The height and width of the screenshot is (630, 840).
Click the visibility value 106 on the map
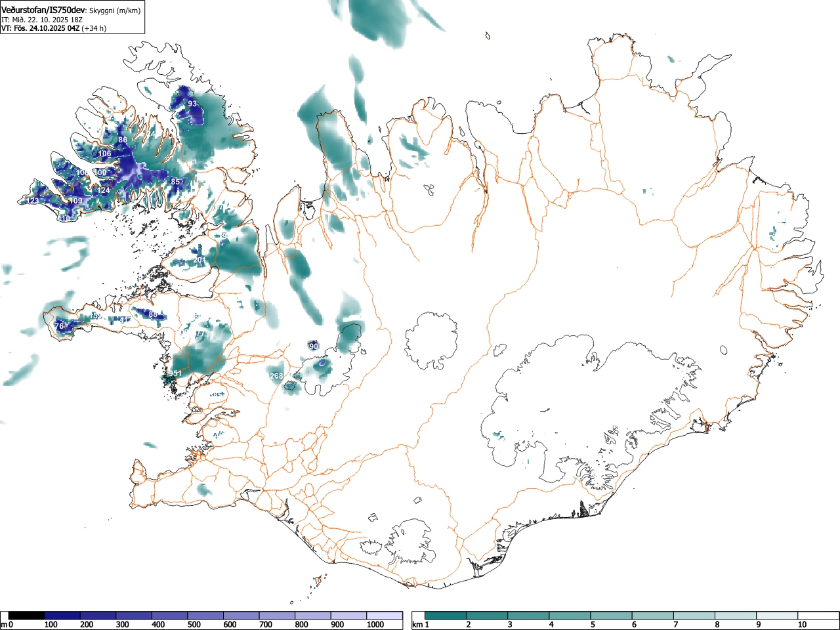tap(104, 154)
